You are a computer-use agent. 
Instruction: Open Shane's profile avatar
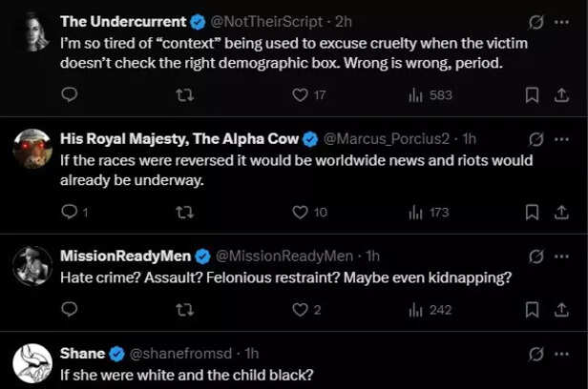(x=32, y=362)
